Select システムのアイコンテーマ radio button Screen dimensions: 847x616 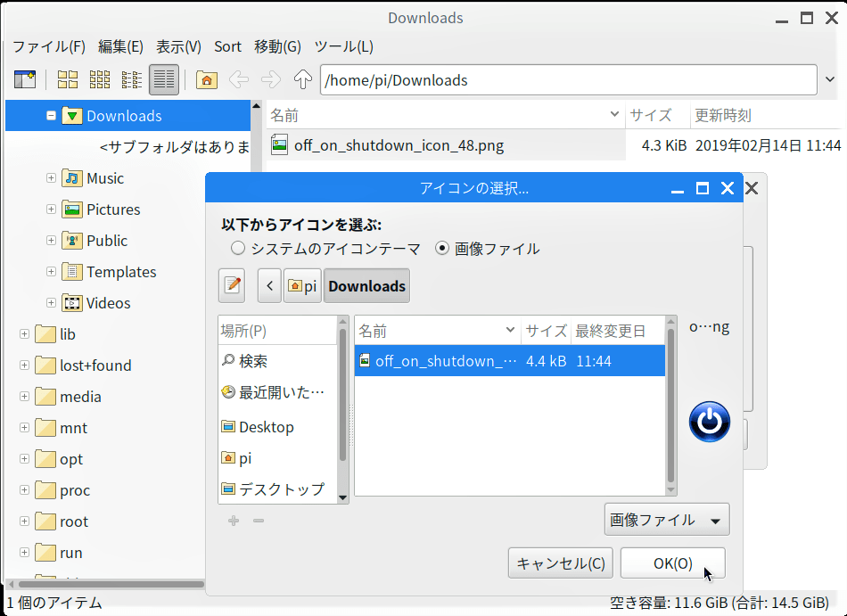238,249
